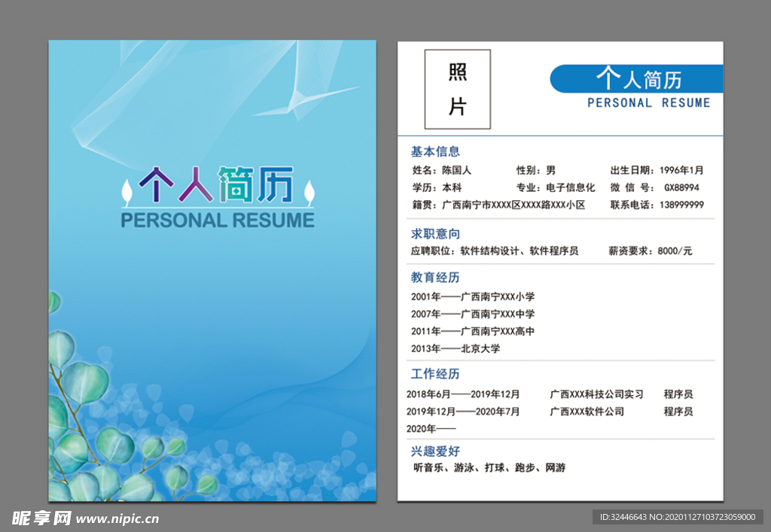
Task: Select "广西XXX软件公司" company text
Action: click(x=587, y=412)
